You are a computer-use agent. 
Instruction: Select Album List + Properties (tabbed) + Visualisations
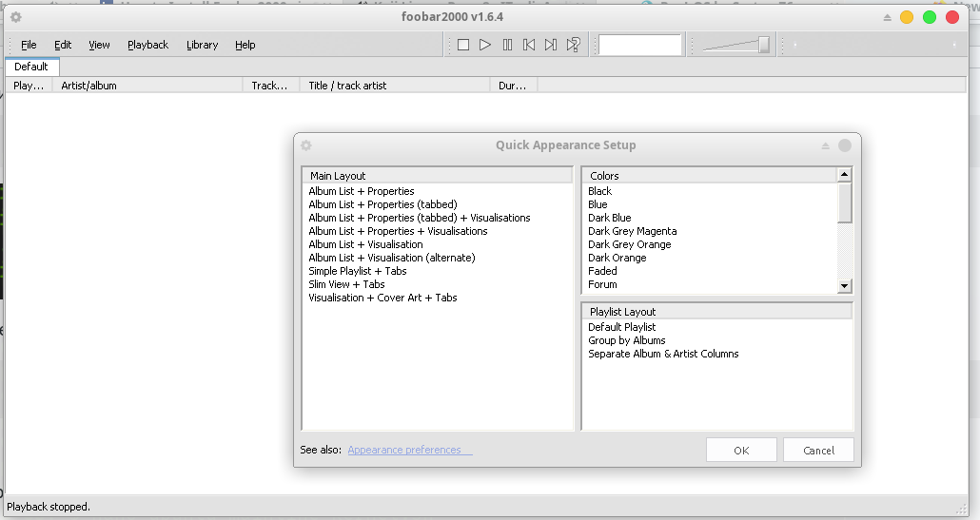tap(420, 218)
